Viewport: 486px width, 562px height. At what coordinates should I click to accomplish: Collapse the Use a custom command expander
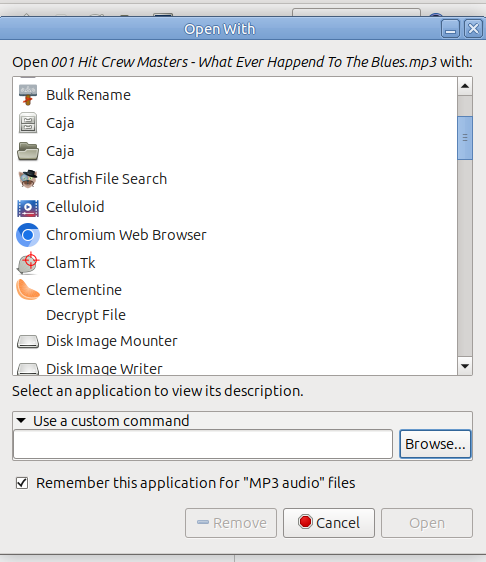click(x=21, y=420)
